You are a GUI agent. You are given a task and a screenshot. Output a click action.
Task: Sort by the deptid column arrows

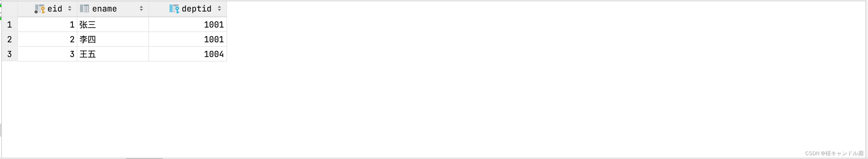pos(219,8)
